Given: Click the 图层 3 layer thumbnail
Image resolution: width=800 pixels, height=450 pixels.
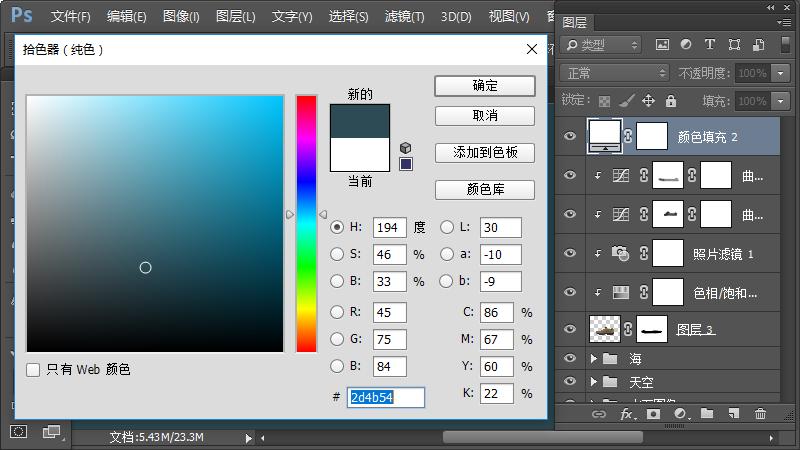Looking at the screenshot, I should coord(605,329).
